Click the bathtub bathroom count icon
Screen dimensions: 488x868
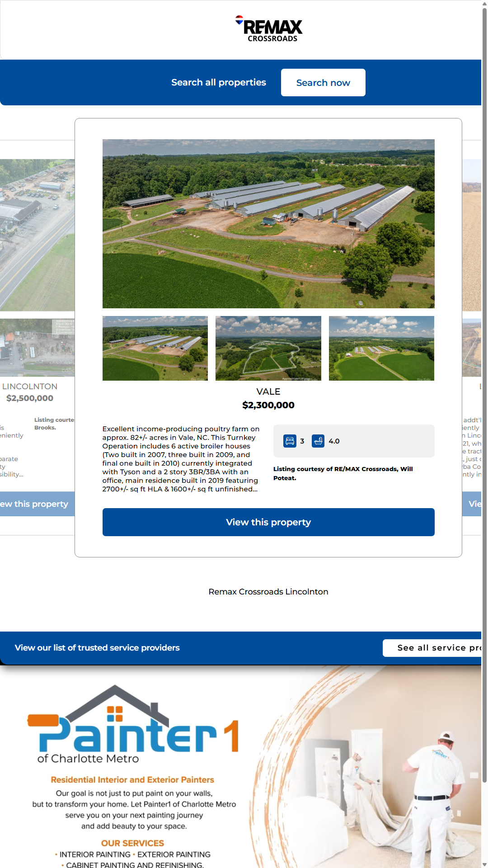point(318,441)
